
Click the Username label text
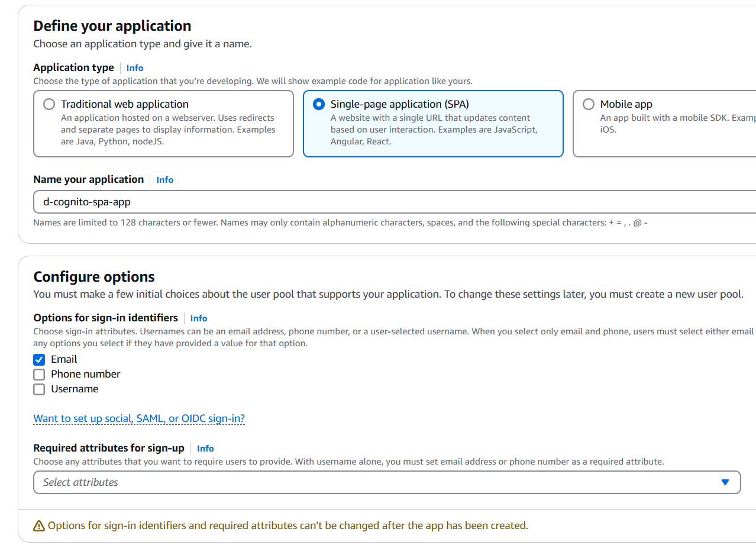(x=75, y=389)
